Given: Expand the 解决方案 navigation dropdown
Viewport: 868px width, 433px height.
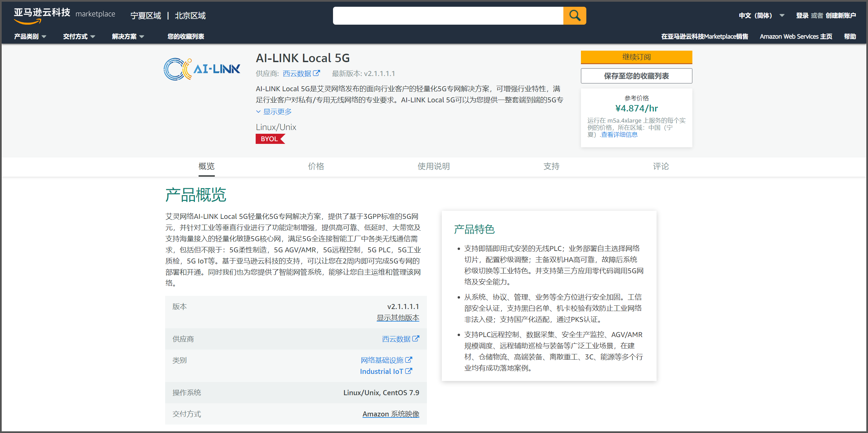Looking at the screenshot, I should coord(128,36).
